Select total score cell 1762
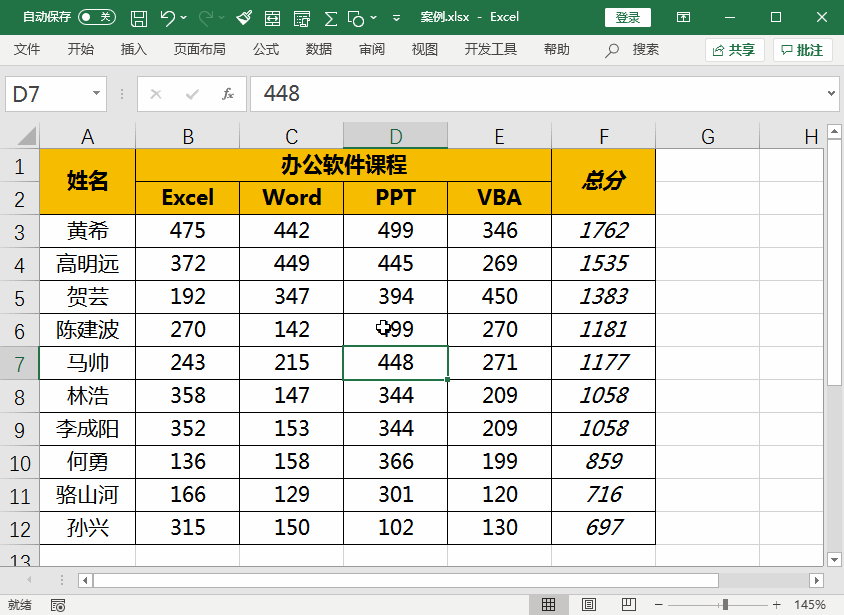This screenshot has height=615, width=844. point(603,231)
